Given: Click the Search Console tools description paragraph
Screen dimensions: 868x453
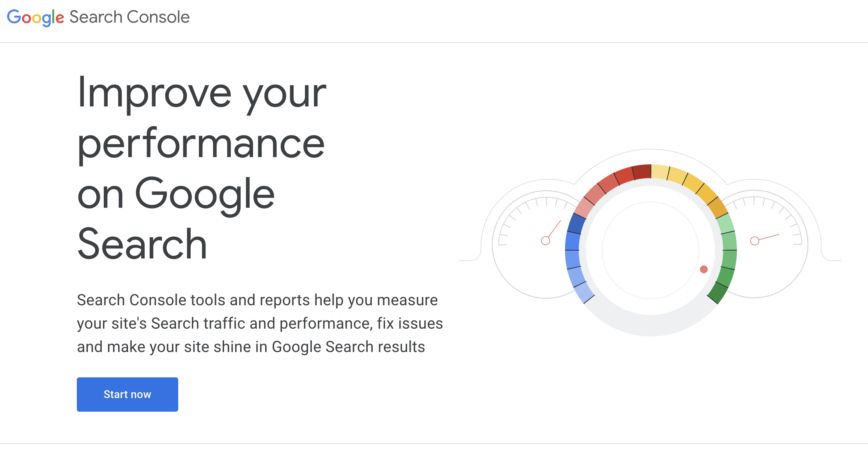Looking at the screenshot, I should pyautogui.click(x=260, y=323).
